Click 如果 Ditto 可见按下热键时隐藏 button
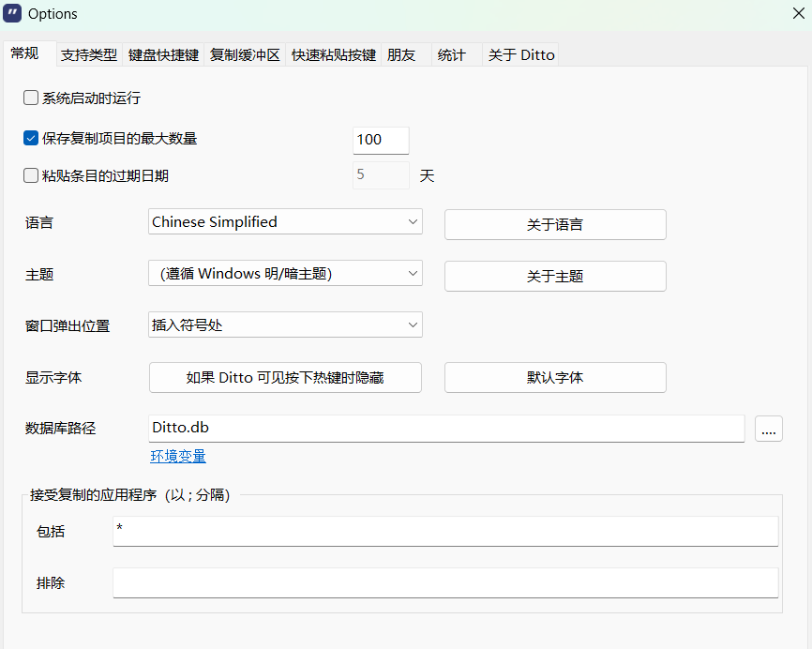 click(x=285, y=378)
